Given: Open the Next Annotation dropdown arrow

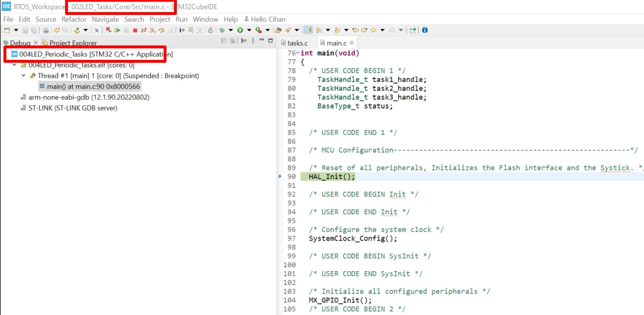Looking at the screenshot, I should point(328,30).
